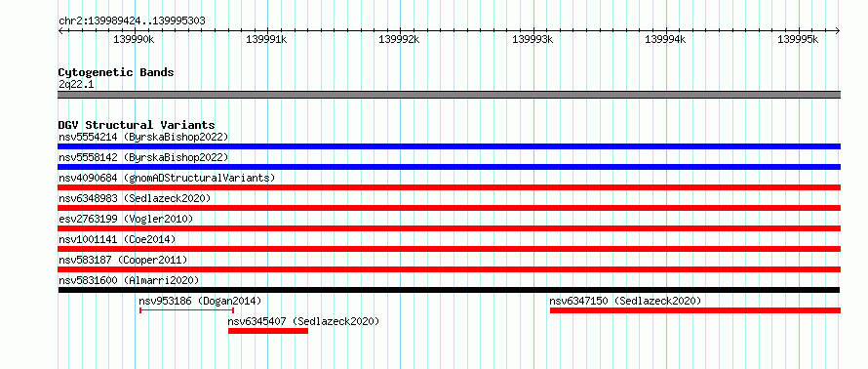Open the nsv5558142 (ByrskaBishop2022) label
The width and height of the screenshot is (868, 369).
(x=143, y=157)
